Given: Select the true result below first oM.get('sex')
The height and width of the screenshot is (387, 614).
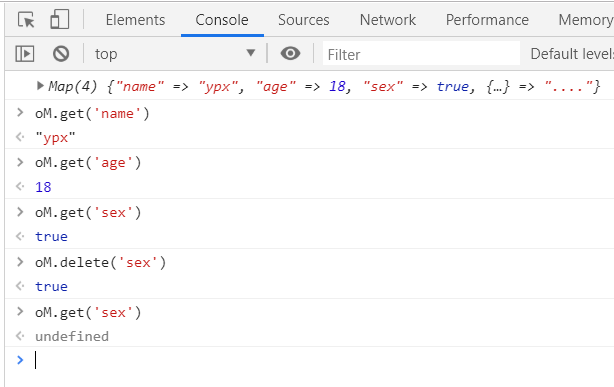Looking at the screenshot, I should click(51, 237).
